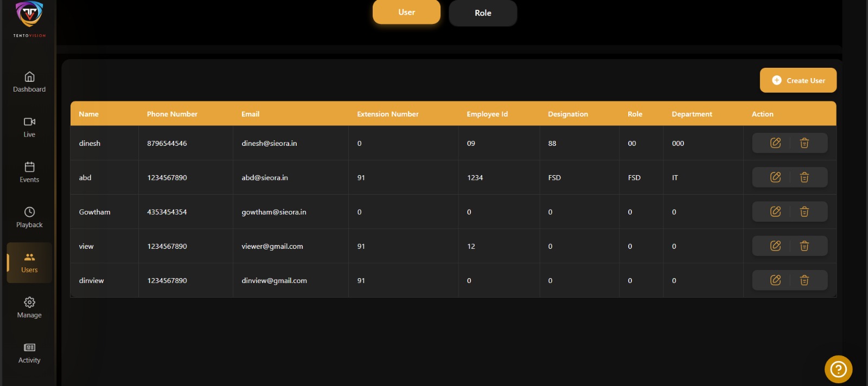The width and height of the screenshot is (868, 386).
Task: Click the Name column header
Action: [x=89, y=114]
